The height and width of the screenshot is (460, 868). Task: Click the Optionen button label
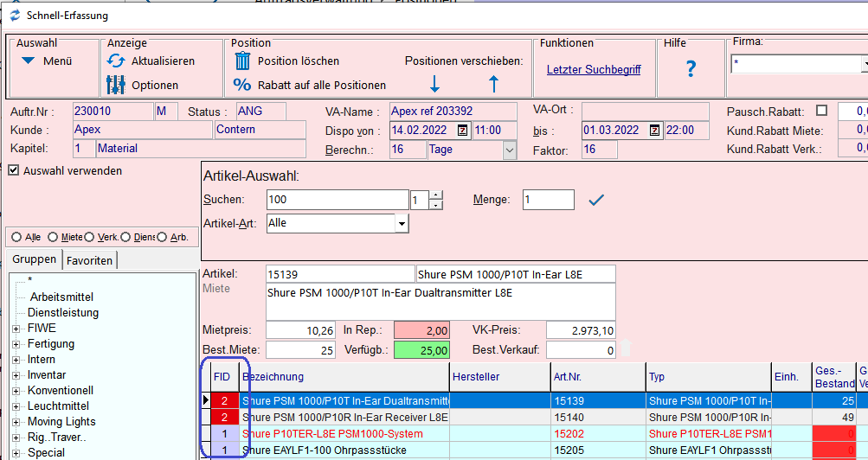pyautogui.click(x=155, y=85)
